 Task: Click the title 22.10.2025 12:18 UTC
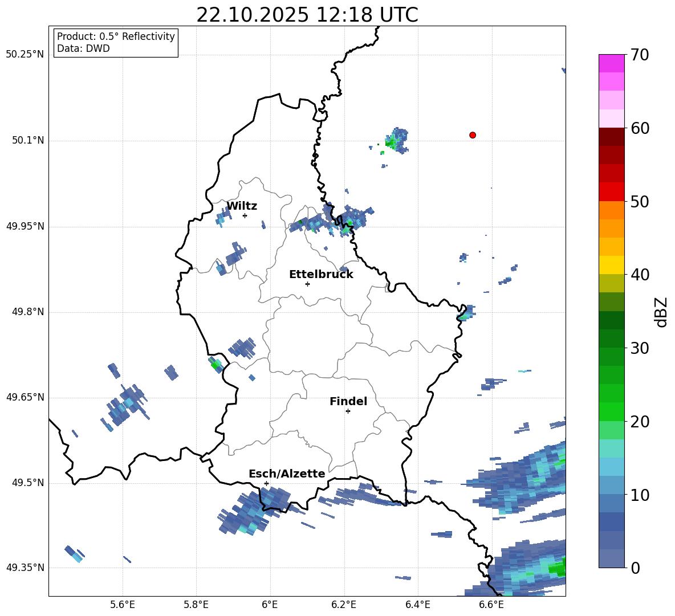click(x=307, y=15)
